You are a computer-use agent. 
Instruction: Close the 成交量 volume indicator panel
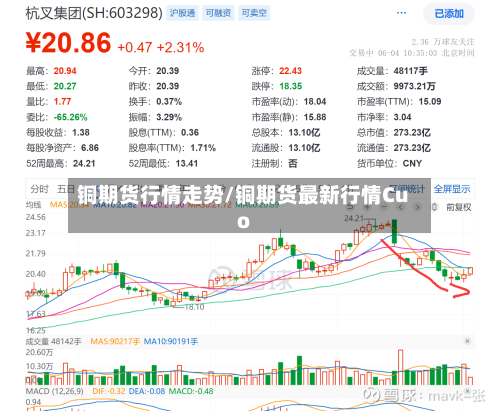point(467,341)
